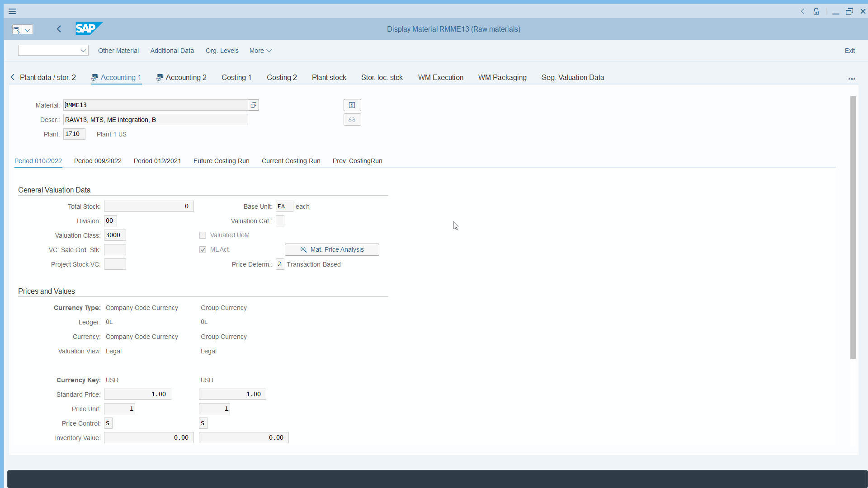Viewport: 868px width, 488px height.
Task: Click the Mat. Price Analysis button
Action: pos(332,249)
